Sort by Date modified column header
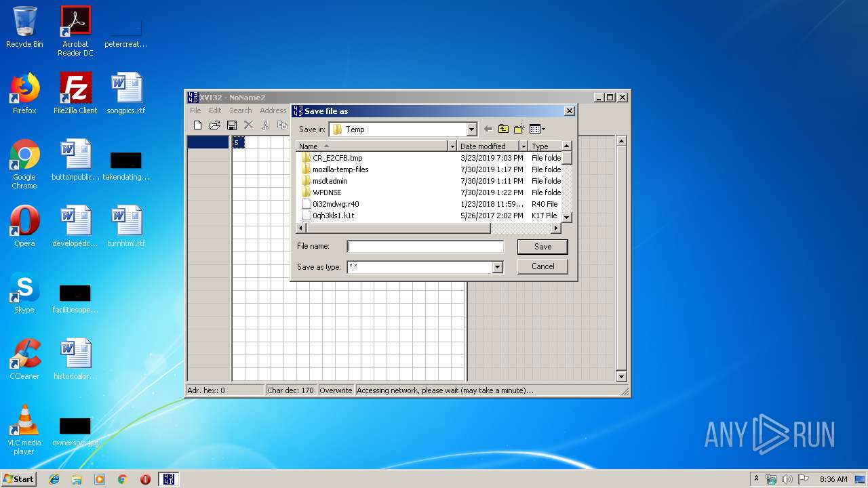The width and height of the screenshot is (868, 488). pos(488,146)
